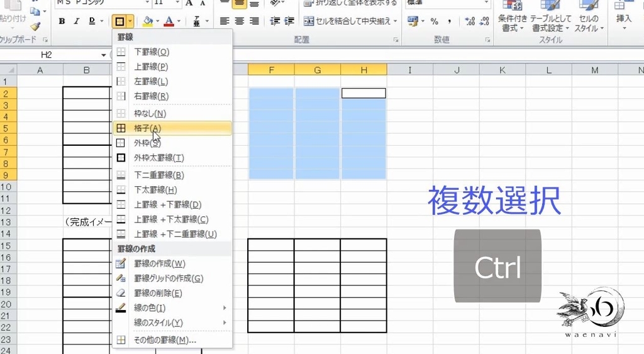Click the phonetic guide (ふりがな) icon
Viewport: 644px width, 354px height.
tap(197, 21)
